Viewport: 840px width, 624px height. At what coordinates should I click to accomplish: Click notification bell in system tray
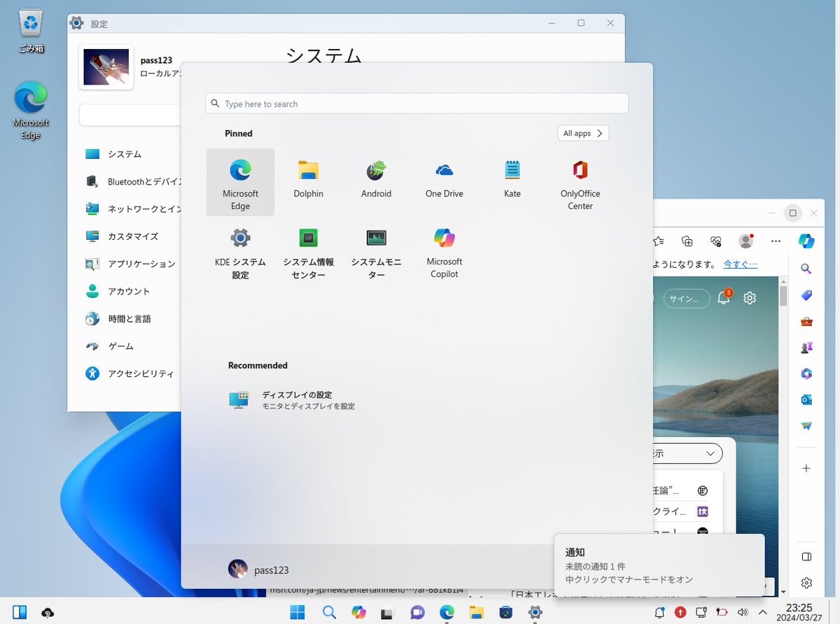(x=659, y=612)
